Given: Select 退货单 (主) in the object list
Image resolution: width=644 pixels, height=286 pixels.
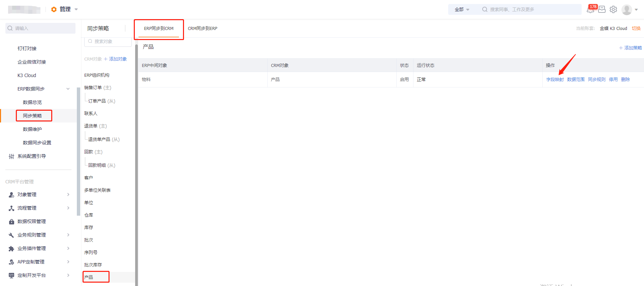Looking at the screenshot, I should [96, 126].
